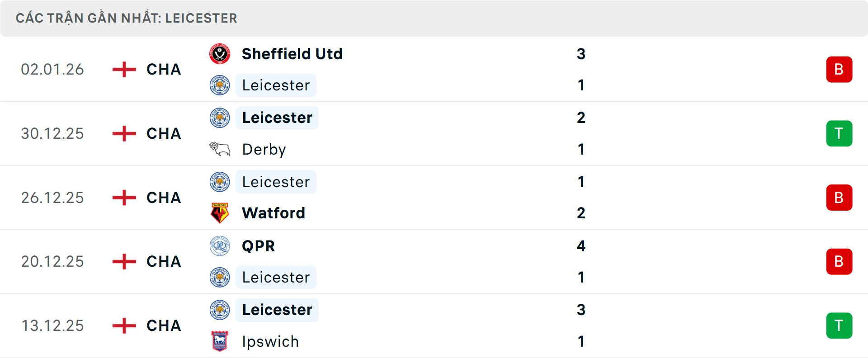Click the score 4 in the QPR row
Screen dimensions: 868x358
point(581,246)
